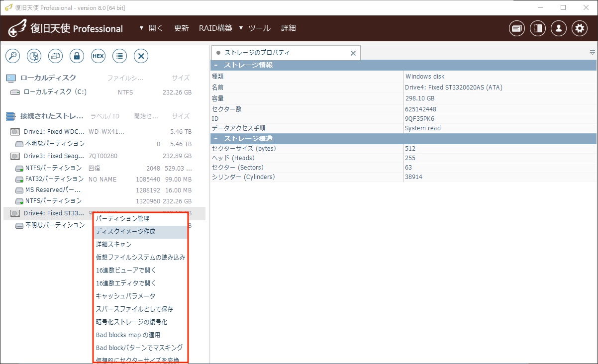Click the disk image toolbar icon
Image resolution: width=598 pixels, height=364 pixels.
[x=55, y=56]
